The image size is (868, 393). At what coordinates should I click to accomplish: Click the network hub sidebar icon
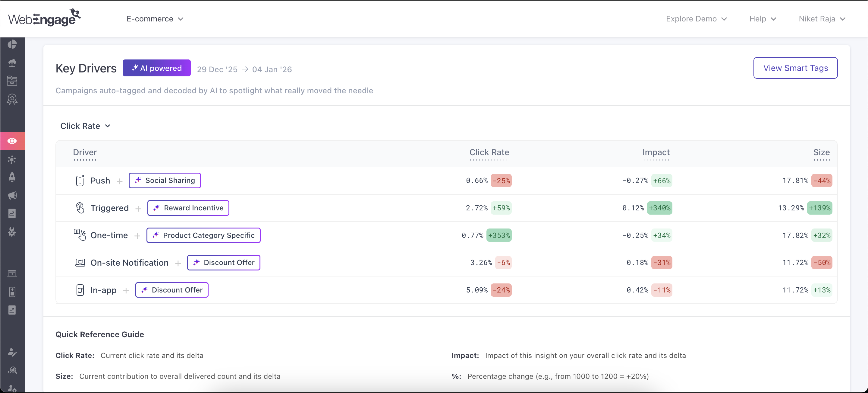12,160
